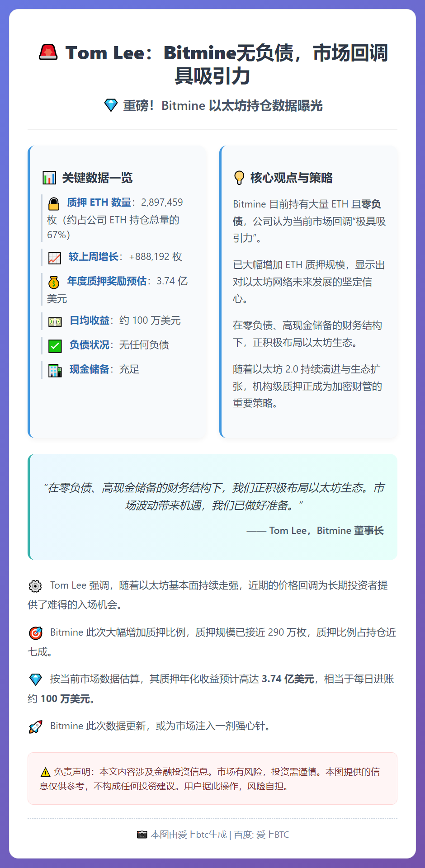Click the italic quote 在零负债、高现金储备的财务结构下
The height and width of the screenshot is (868, 425).
click(x=213, y=496)
